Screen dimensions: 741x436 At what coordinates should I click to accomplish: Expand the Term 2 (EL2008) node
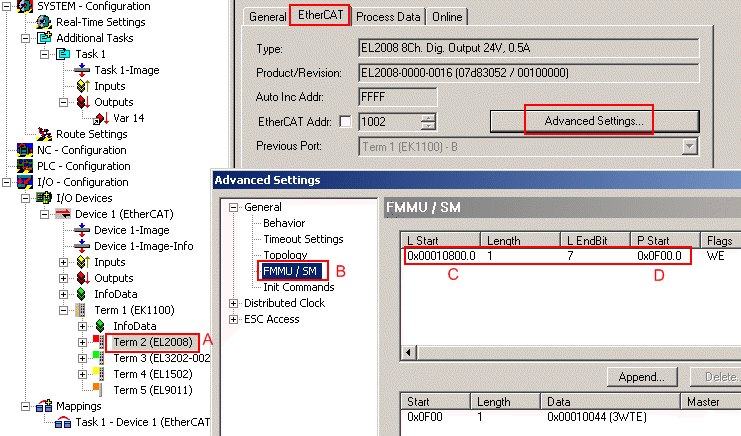[x=82, y=342]
